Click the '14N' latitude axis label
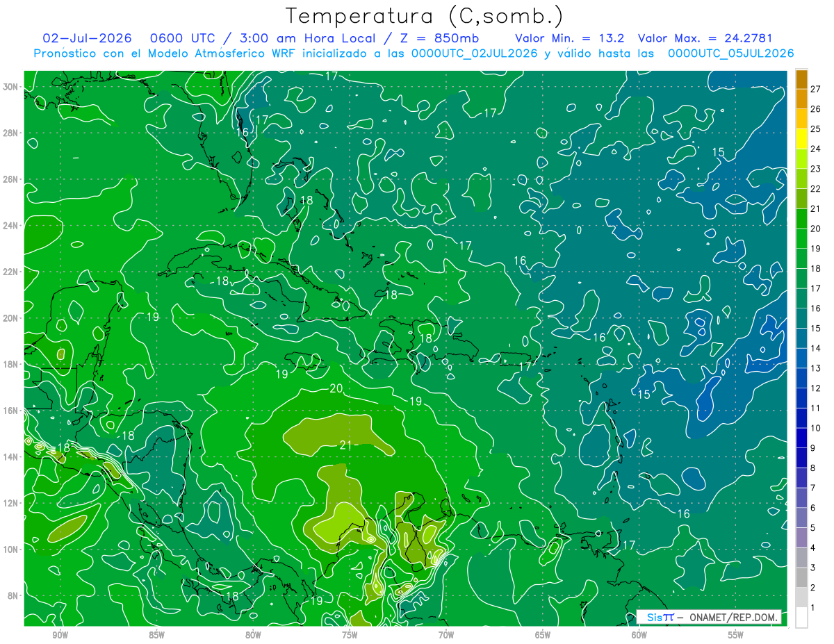The width and height of the screenshot is (834, 644). click(10, 456)
